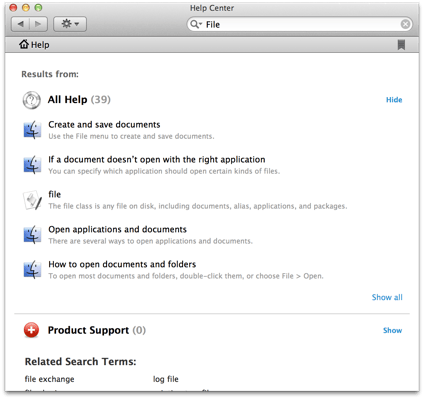Click Finder icon beside Create and save documents
Screen dimensions: 424x399
pyautogui.click(x=32, y=130)
